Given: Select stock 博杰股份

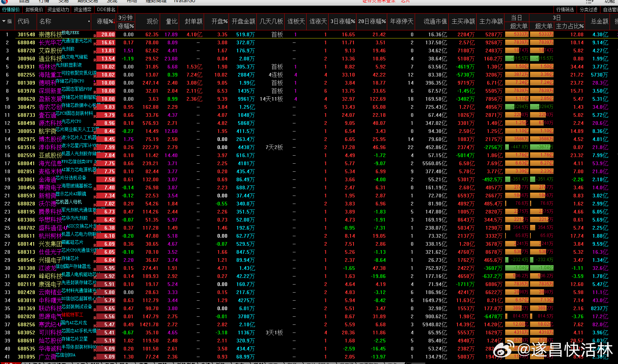Looking at the screenshot, I should point(50,139).
